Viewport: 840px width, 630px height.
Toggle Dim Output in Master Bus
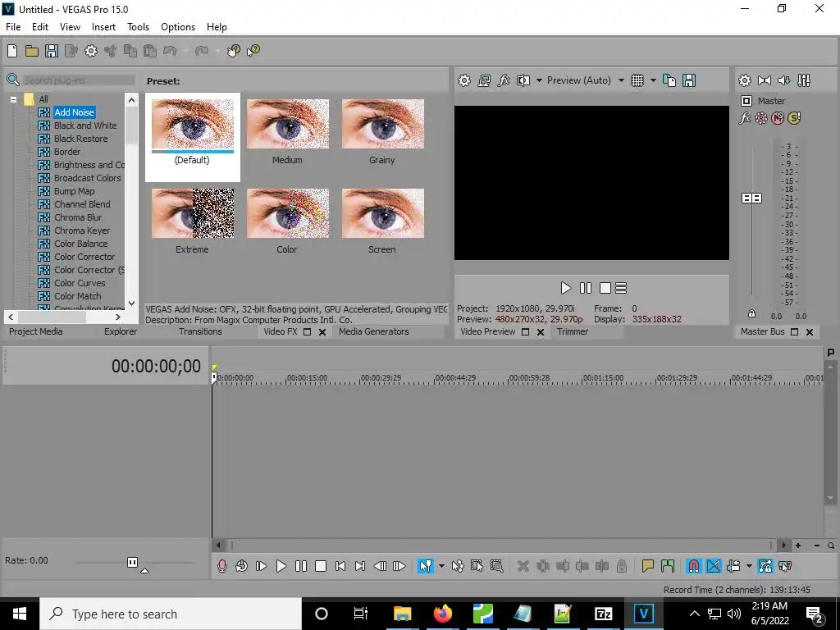783,80
